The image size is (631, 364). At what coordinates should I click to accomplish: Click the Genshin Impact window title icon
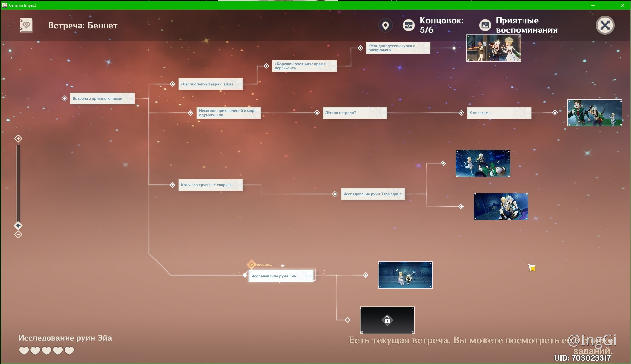pos(5,5)
